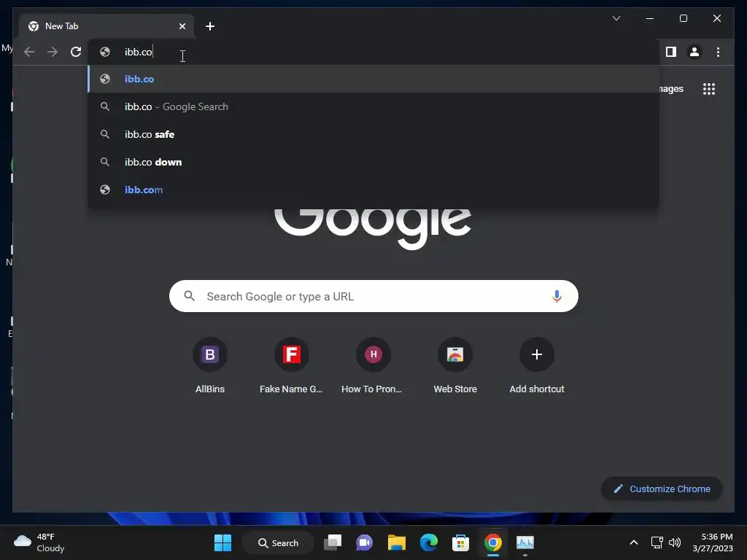Image resolution: width=747 pixels, height=560 pixels.
Task: Open the How To Pronounce shortcut
Action: (373, 366)
